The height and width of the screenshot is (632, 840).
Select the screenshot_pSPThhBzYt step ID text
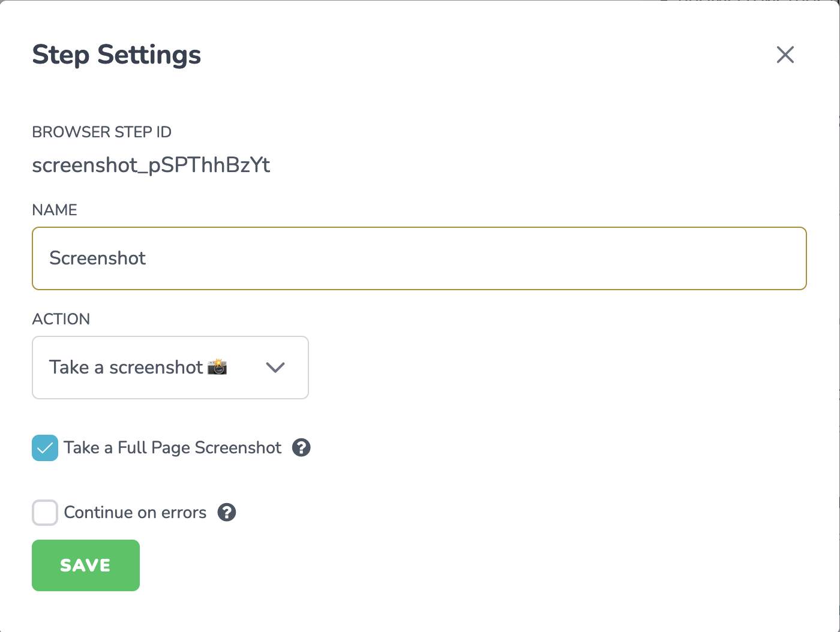[151, 165]
